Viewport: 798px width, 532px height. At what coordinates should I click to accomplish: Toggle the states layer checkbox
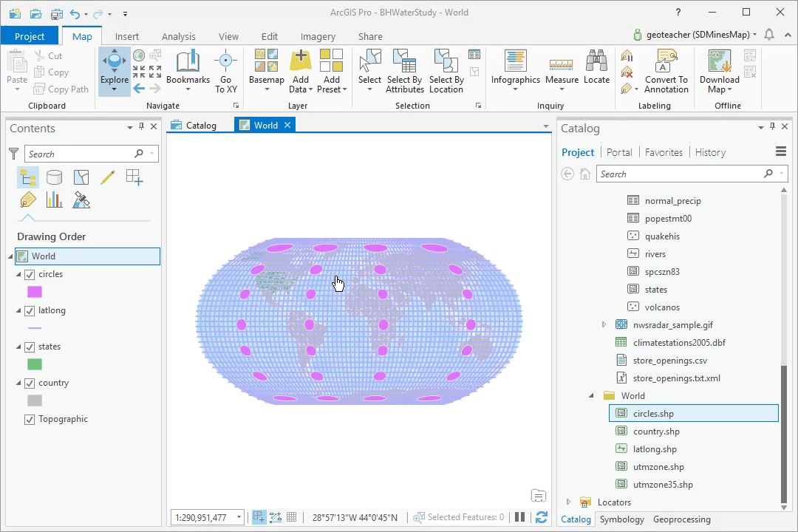coord(30,347)
